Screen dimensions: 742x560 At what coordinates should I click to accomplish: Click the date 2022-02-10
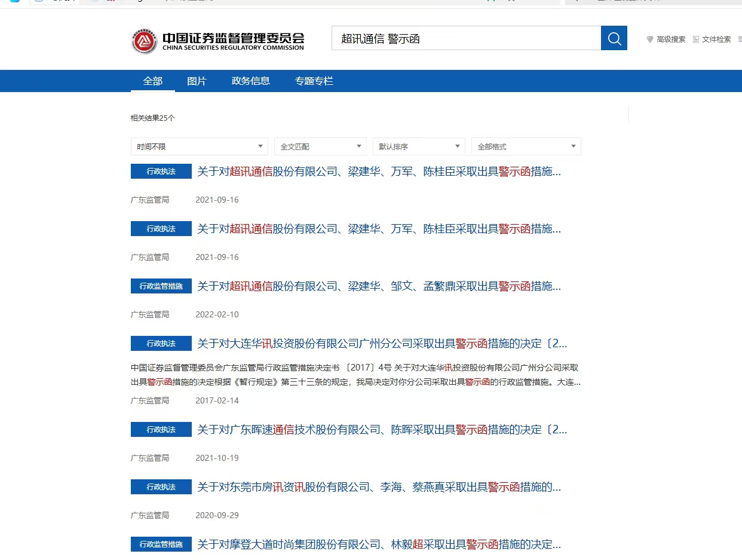tap(217, 314)
